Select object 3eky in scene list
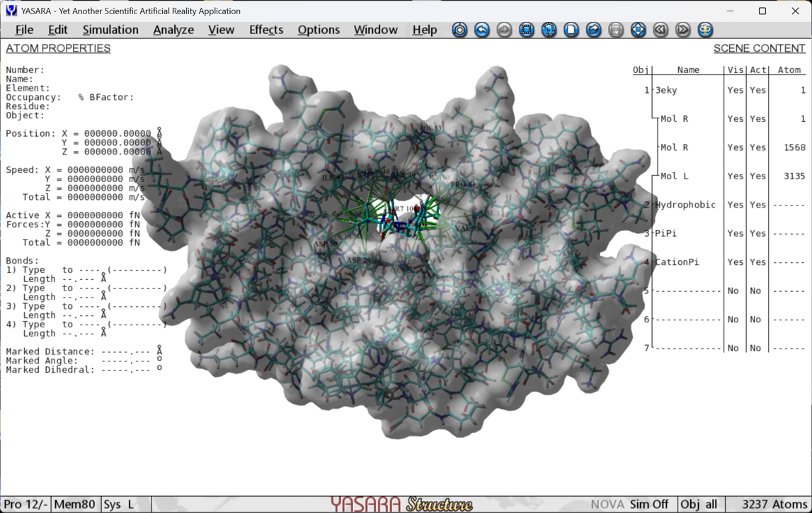 pos(666,90)
